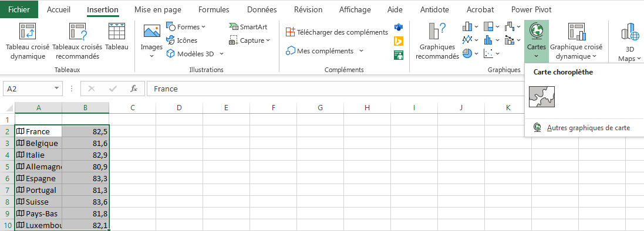Open the Acrobat tab

pos(480,9)
